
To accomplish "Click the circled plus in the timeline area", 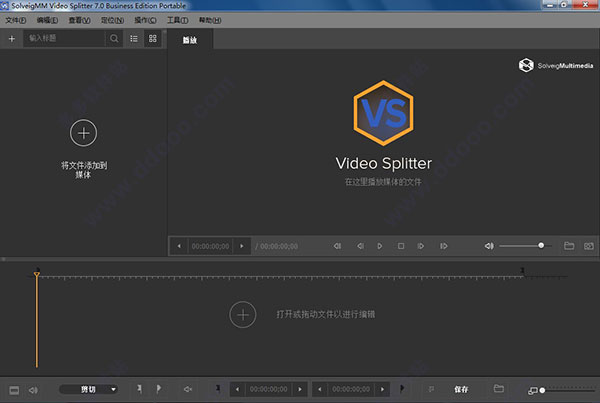I will point(243,315).
